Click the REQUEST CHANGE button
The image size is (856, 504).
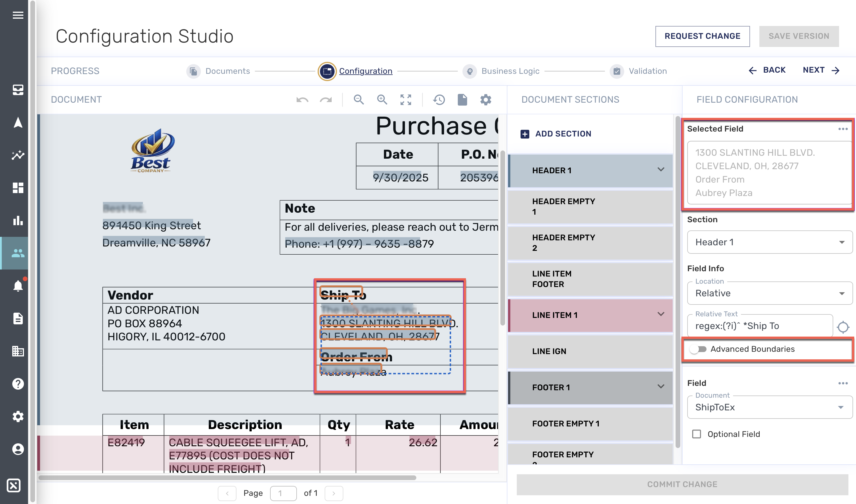[702, 36]
